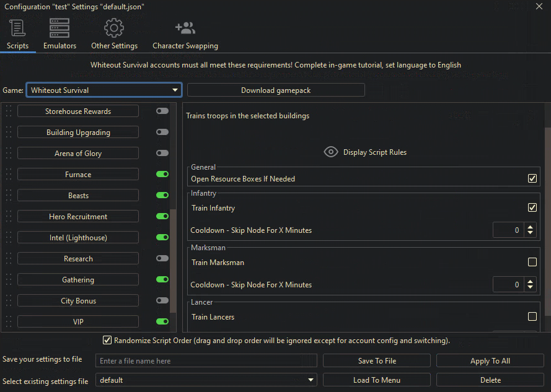Grab the drag handle beside Intel (Lighthouse)
The image size is (551, 392).
(9, 237)
